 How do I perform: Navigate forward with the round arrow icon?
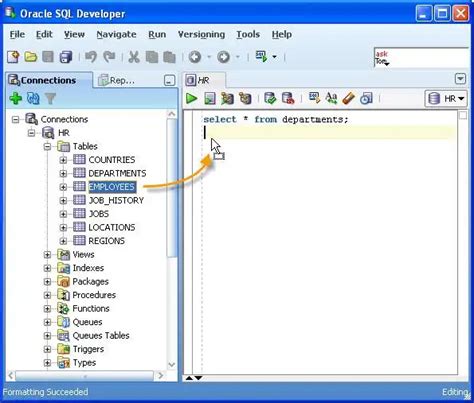click(223, 57)
